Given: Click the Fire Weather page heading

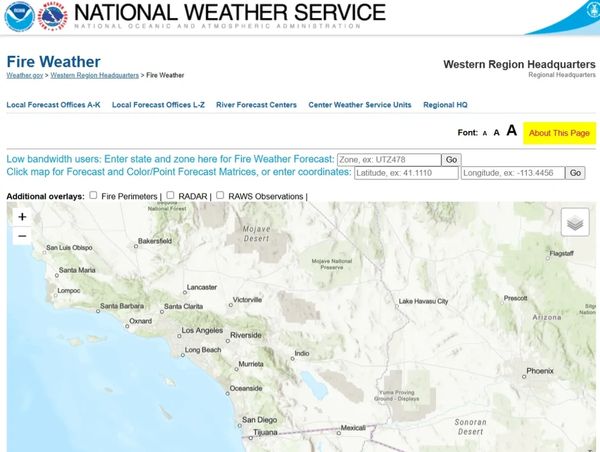Looking at the screenshot, I should tap(54, 62).
